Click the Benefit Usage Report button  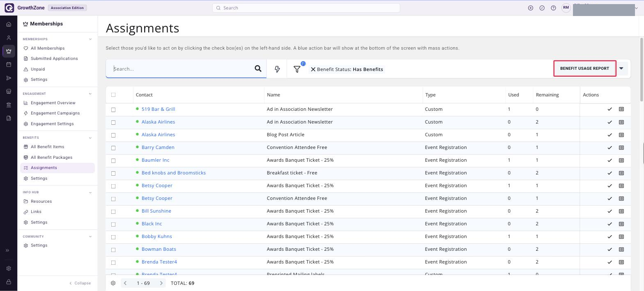click(x=584, y=69)
